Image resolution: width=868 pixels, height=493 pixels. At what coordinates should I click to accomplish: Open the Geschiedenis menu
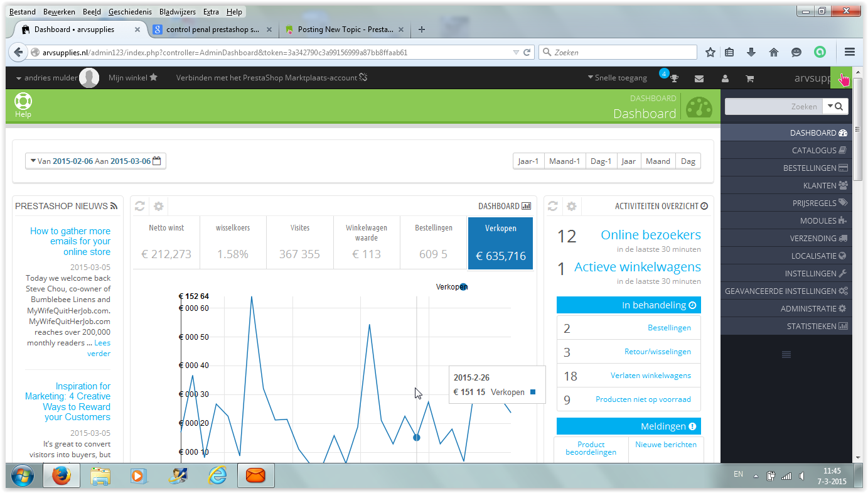130,12
